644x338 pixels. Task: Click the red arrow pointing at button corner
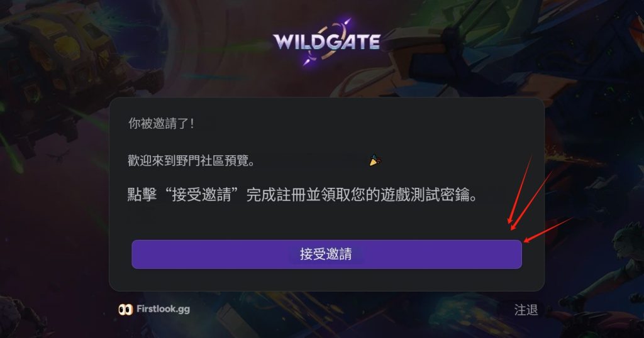click(548, 230)
